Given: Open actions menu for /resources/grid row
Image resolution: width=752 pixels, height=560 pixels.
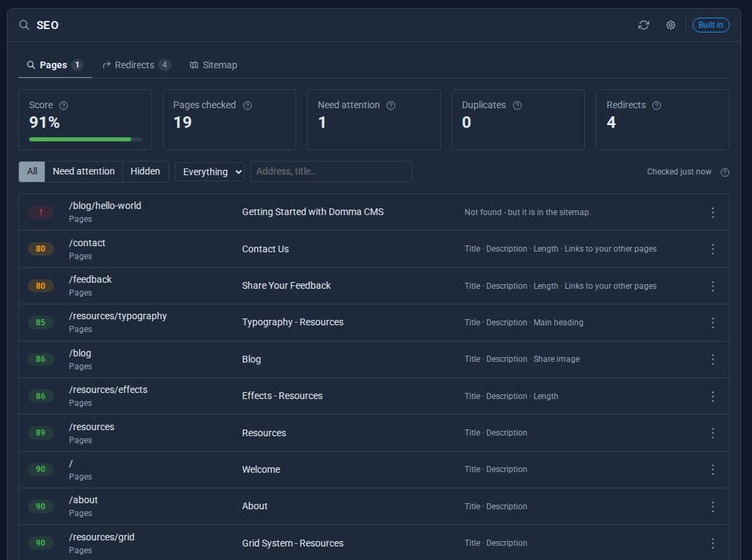Looking at the screenshot, I should click(713, 543).
